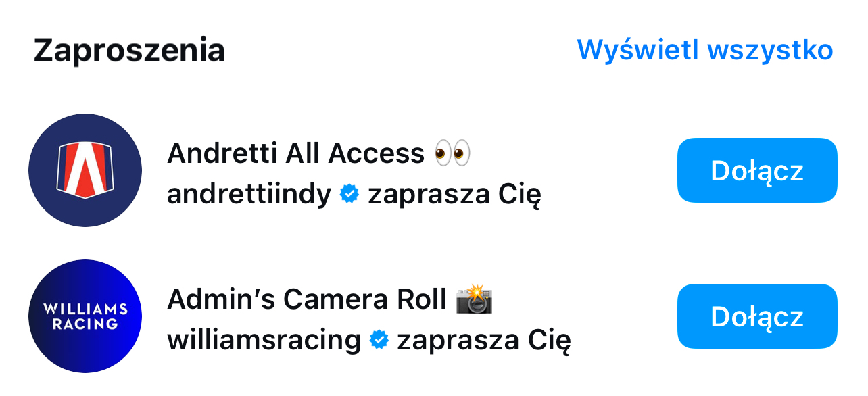Click the WILLIAMS RACING wordmark in the avatar
The width and height of the screenshot is (868, 396).
coord(85,316)
